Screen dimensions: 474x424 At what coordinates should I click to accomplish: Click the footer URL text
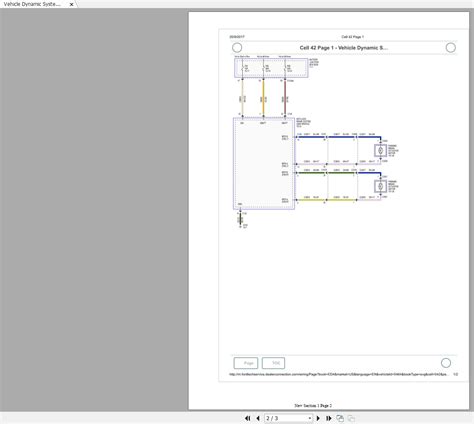pos(338,374)
